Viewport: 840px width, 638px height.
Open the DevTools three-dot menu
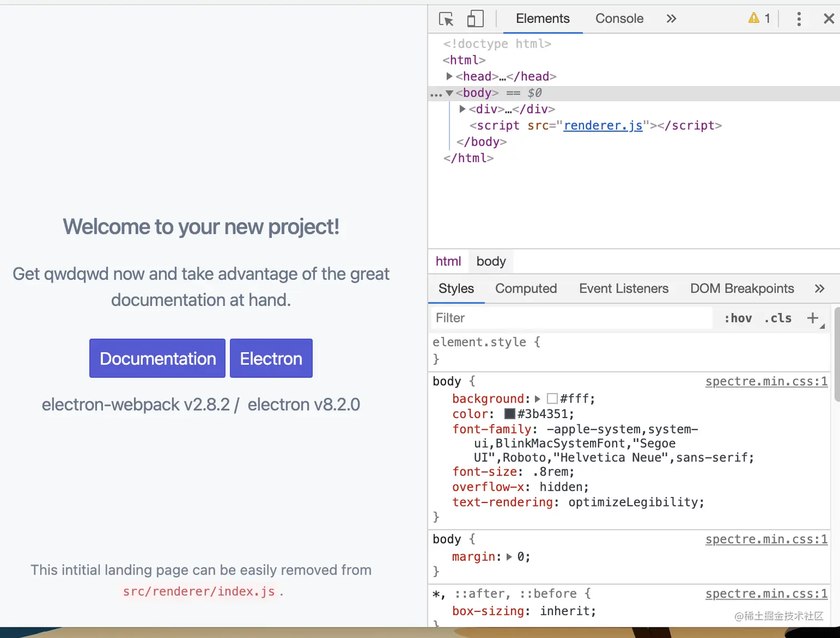pyautogui.click(x=799, y=19)
